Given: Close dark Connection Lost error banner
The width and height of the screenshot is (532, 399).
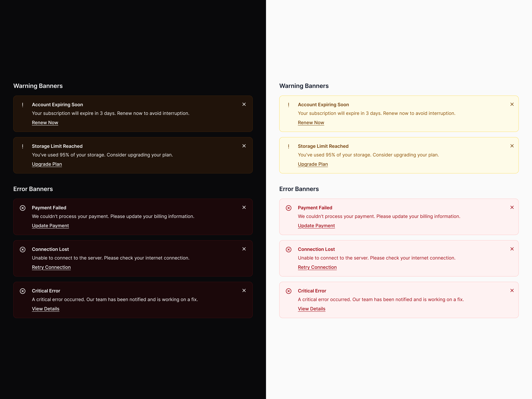Looking at the screenshot, I should pos(244,249).
